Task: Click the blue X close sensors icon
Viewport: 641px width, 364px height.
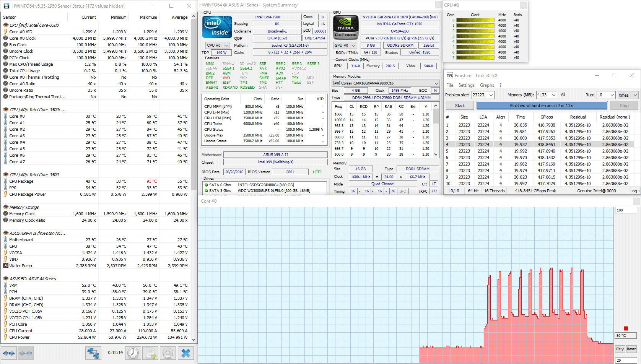Action: 186,353
